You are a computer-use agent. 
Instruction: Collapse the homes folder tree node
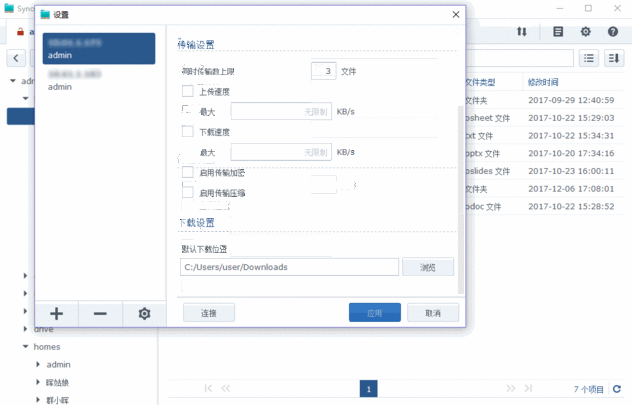click(25, 347)
